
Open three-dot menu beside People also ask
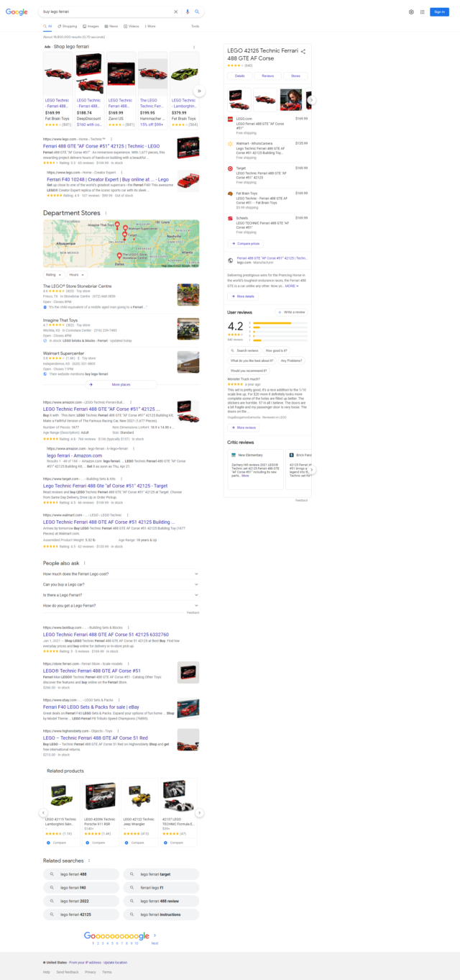84,563
